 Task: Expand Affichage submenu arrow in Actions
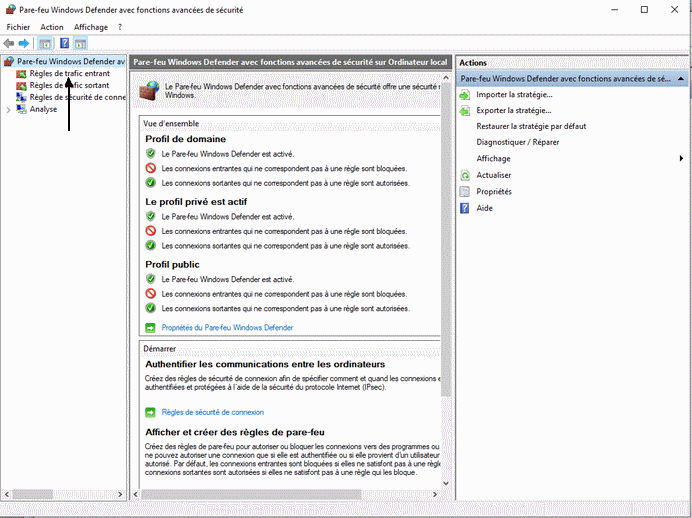681,158
